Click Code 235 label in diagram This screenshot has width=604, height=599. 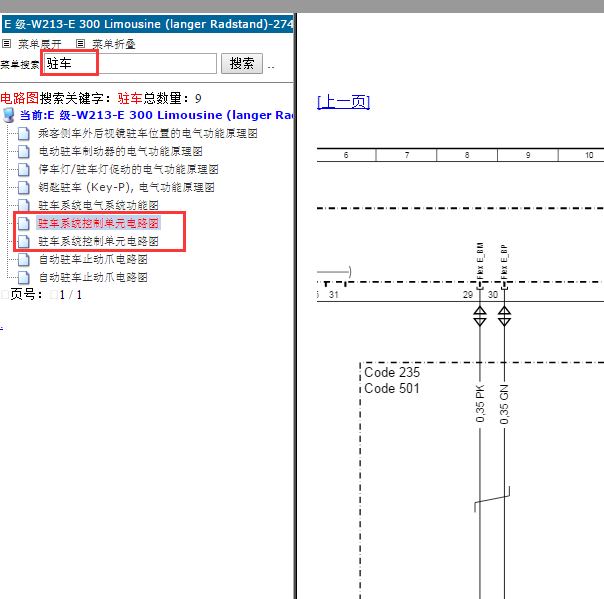392,372
